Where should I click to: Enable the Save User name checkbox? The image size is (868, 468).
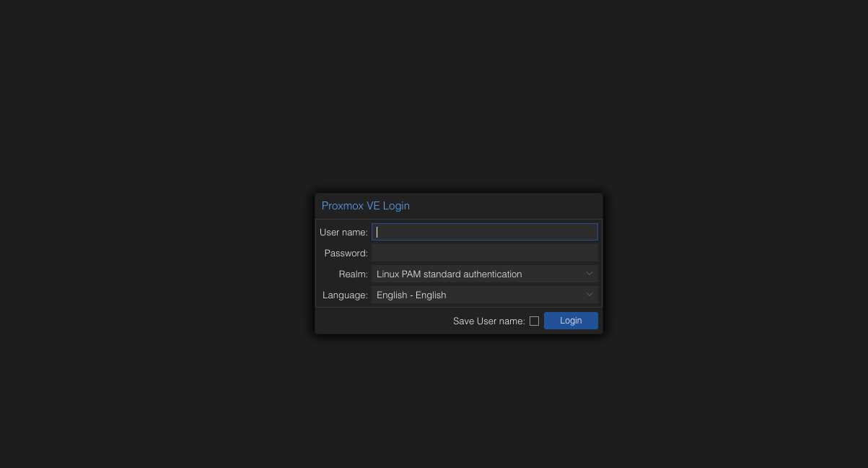[534, 321]
